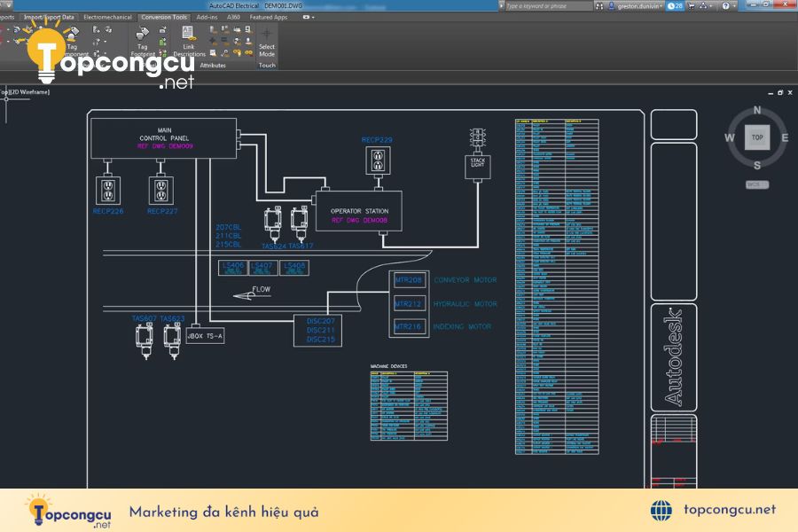Image resolution: width=798 pixels, height=532 pixels.
Task: Select the LS407 limit switch box
Action: click(x=262, y=268)
